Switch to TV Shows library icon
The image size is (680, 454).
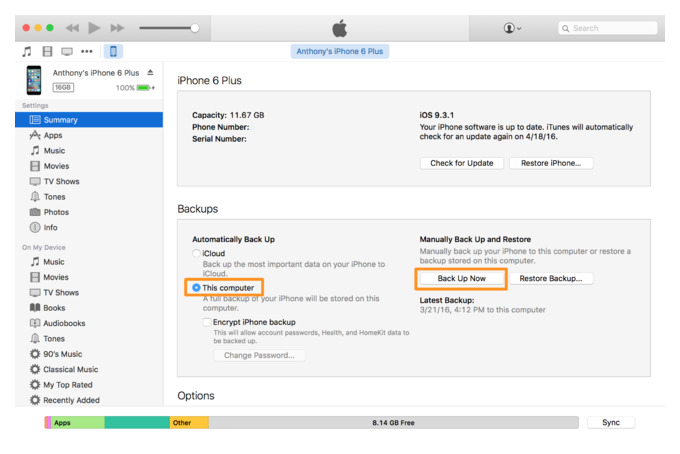coord(67,52)
